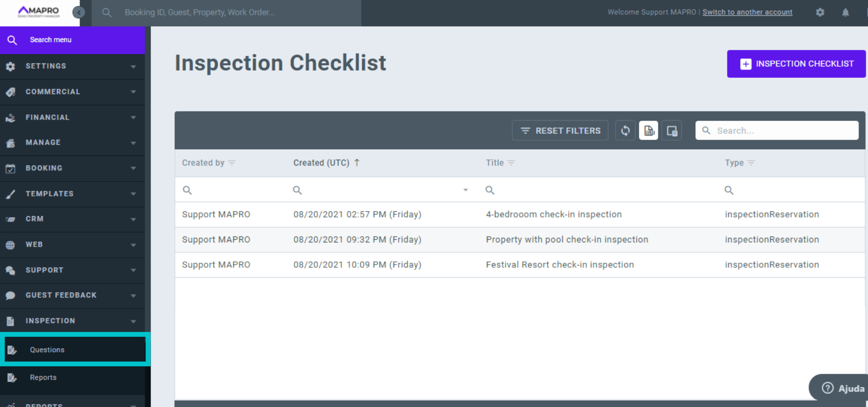The height and width of the screenshot is (407, 868).
Task: Expand the Guest Feedback menu section
Action: pos(72,295)
